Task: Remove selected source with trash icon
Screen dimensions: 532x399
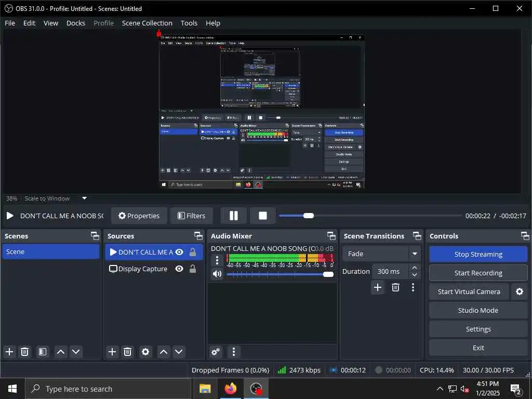Action: (x=128, y=352)
